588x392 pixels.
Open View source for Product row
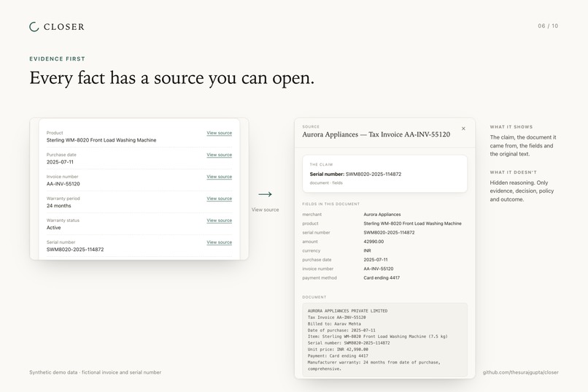point(220,133)
